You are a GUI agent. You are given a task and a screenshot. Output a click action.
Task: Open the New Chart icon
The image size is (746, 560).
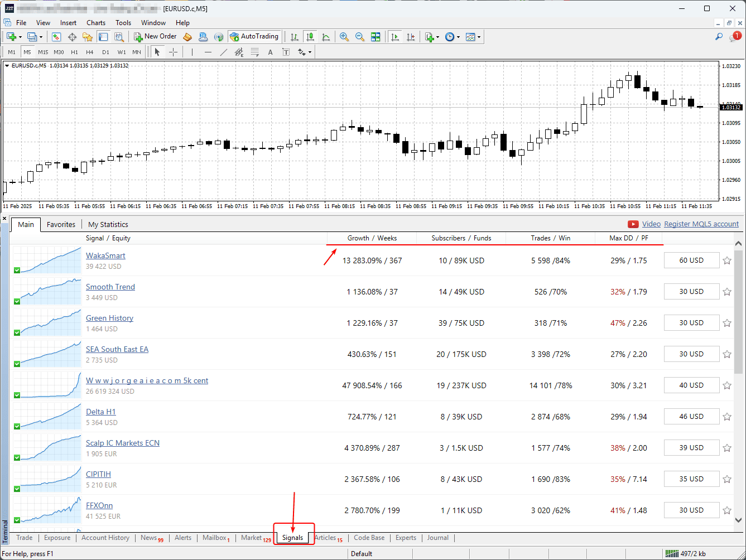click(x=11, y=37)
